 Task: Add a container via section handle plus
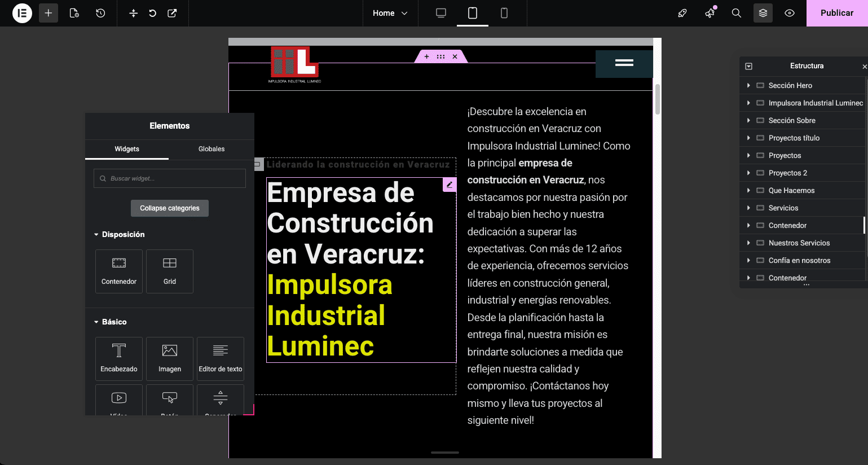pyautogui.click(x=426, y=56)
